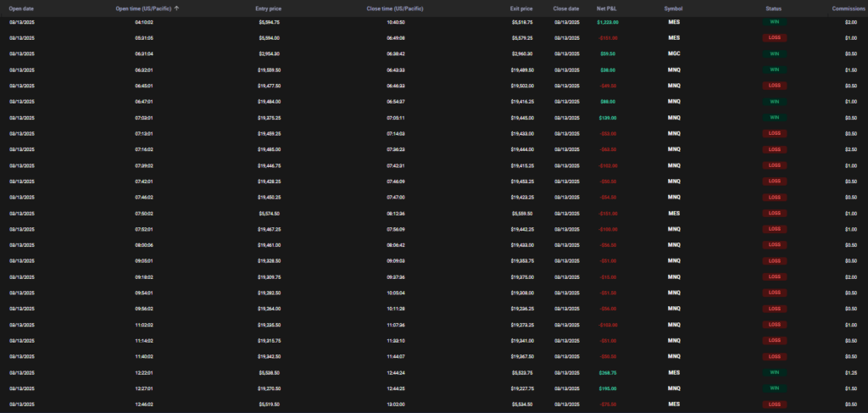
Task: Click the $1.25 commission value
Action: coord(851,372)
